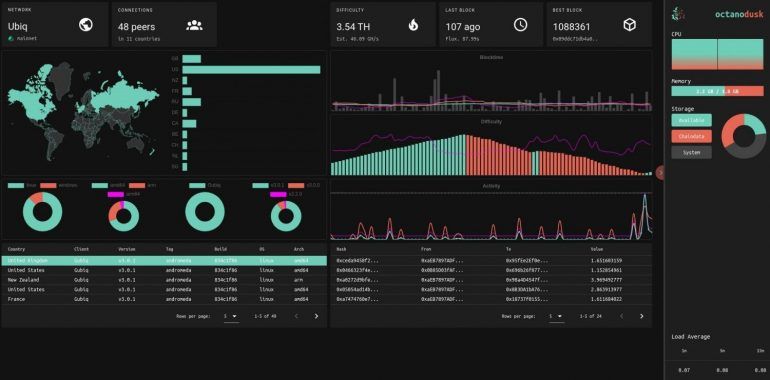Screen dimensions: 770x380
Task: Open rows per page dropdown under the transactions table
Action: 556,317
